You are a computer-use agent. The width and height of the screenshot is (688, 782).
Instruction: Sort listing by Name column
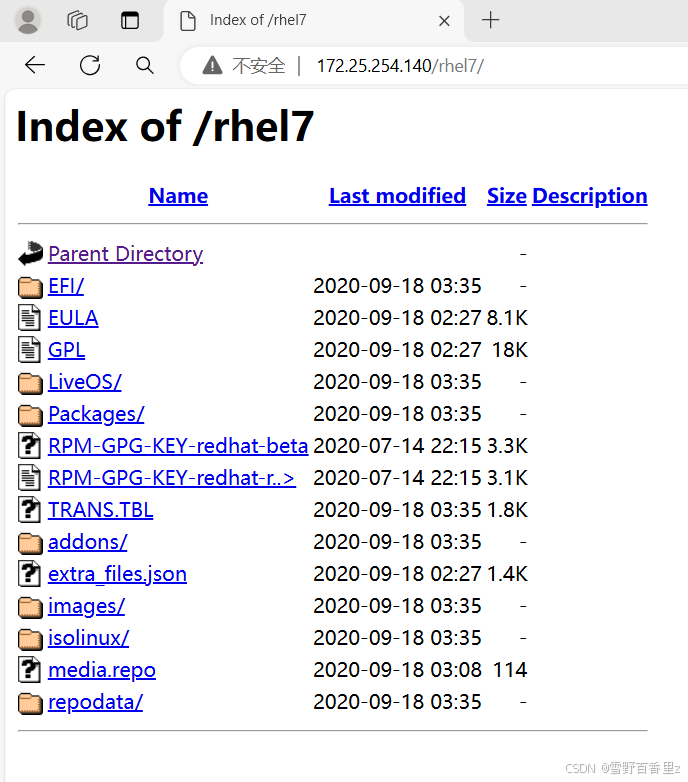[178, 196]
